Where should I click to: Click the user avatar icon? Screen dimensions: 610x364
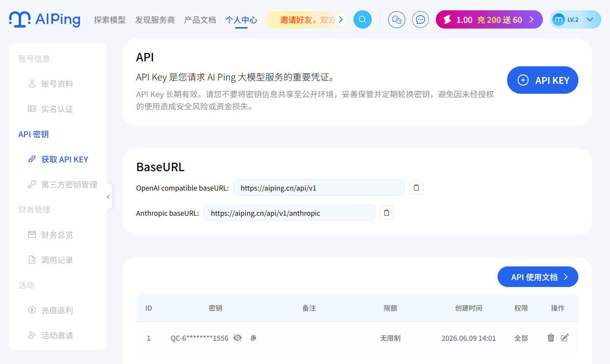559,19
